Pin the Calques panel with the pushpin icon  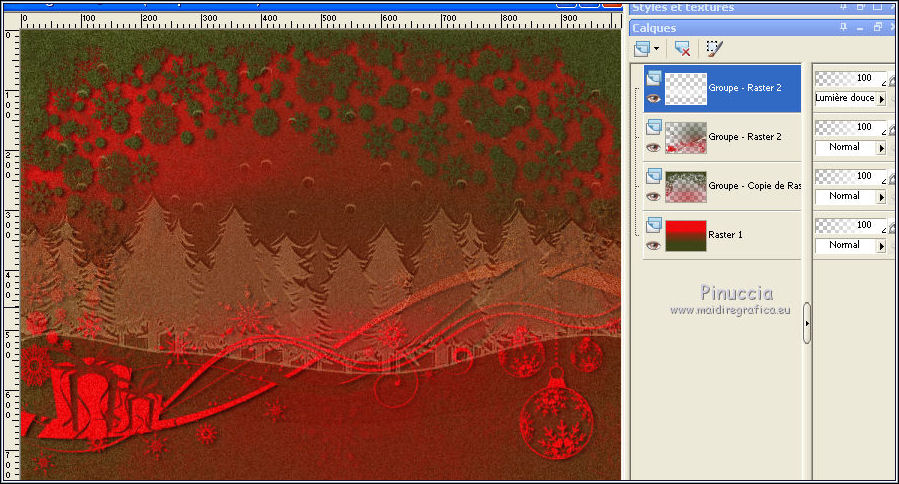[x=843, y=27]
